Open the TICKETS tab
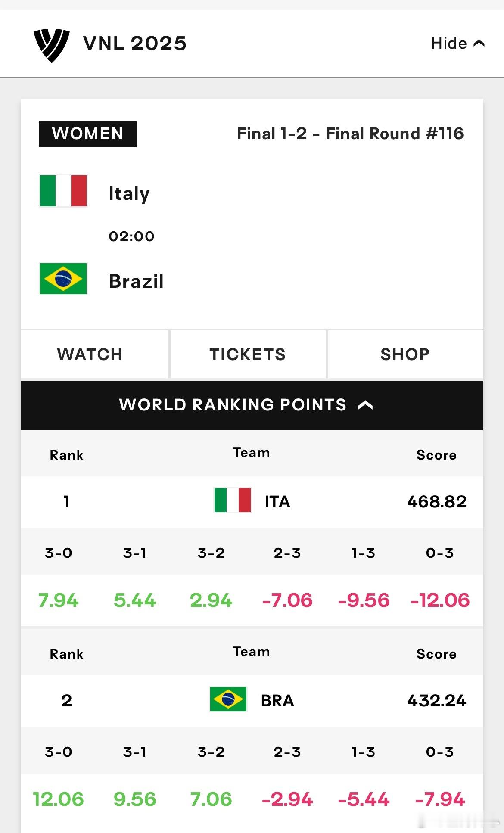 click(248, 354)
